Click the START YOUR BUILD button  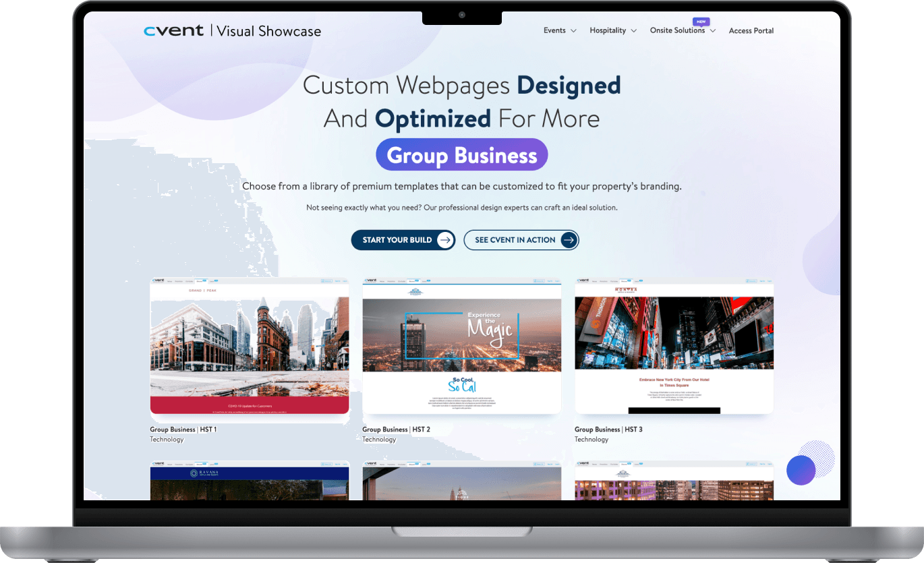(x=403, y=240)
